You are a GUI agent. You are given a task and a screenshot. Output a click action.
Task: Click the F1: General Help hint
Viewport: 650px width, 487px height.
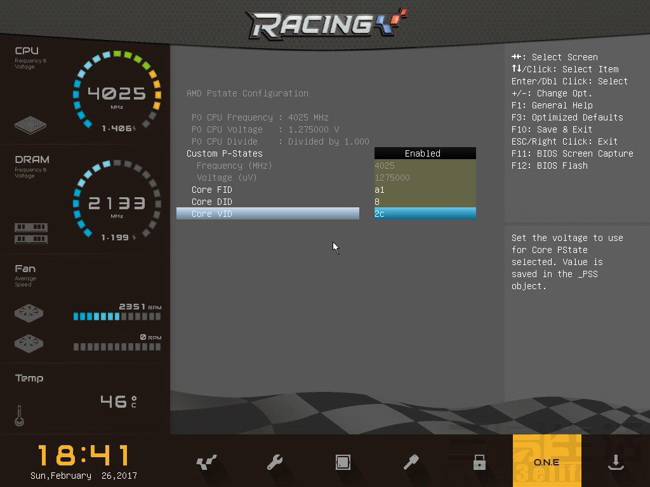click(552, 105)
